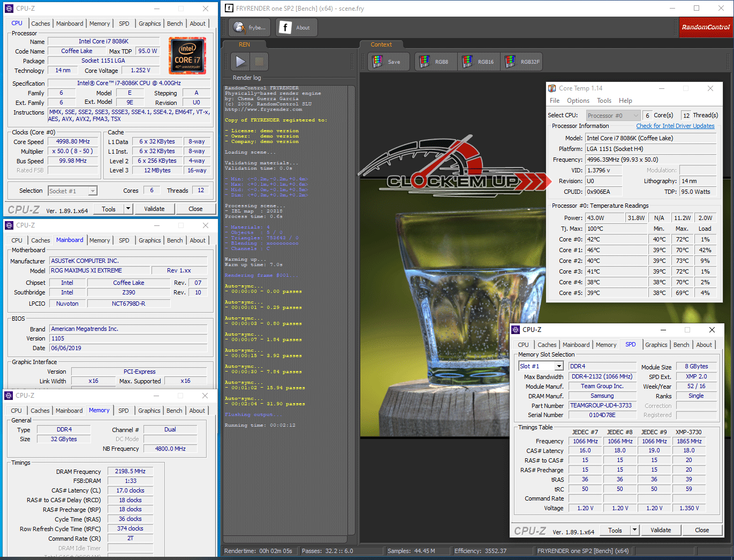Switch to Caches tab in top CPU-Z window

tap(40, 24)
